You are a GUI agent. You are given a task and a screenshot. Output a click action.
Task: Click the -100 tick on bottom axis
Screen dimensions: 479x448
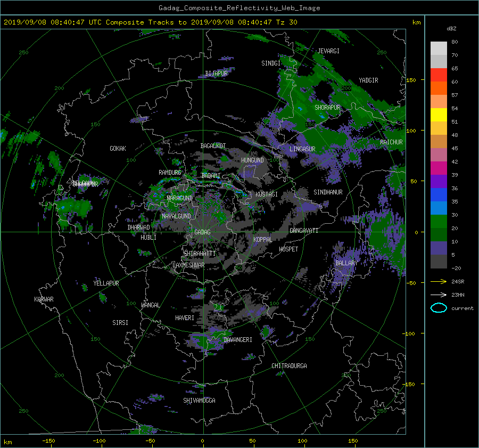[x=99, y=441]
